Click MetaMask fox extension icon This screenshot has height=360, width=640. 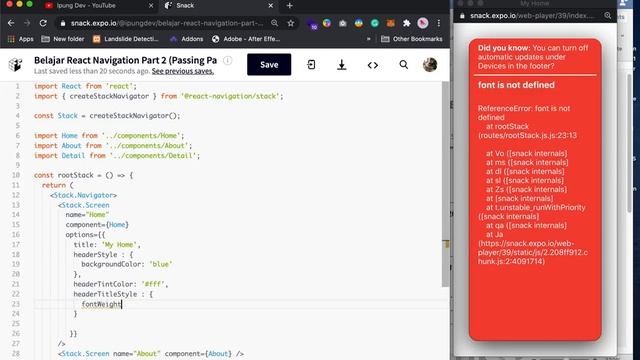click(391, 23)
